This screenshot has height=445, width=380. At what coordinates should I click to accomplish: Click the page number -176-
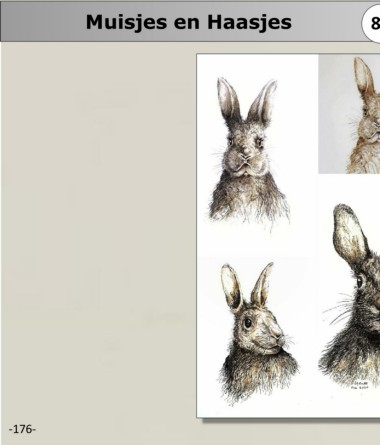[22, 429]
